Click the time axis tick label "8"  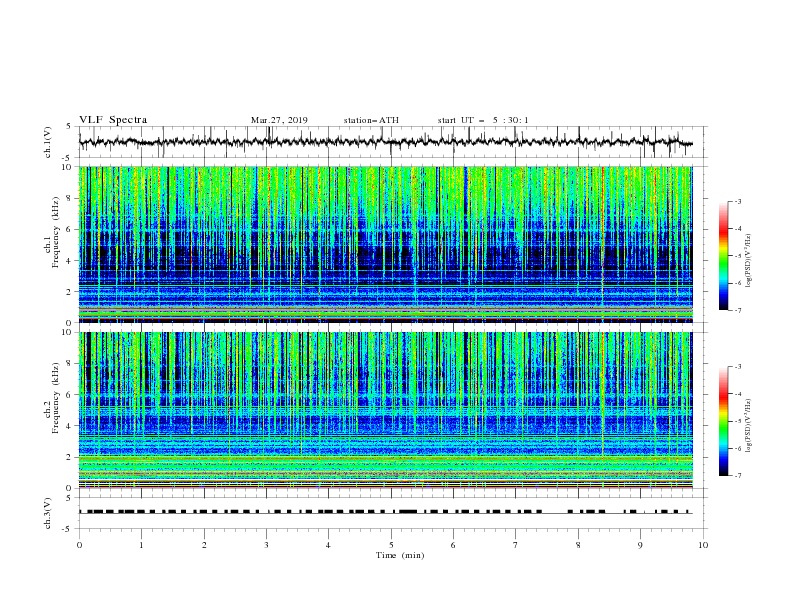coord(578,545)
